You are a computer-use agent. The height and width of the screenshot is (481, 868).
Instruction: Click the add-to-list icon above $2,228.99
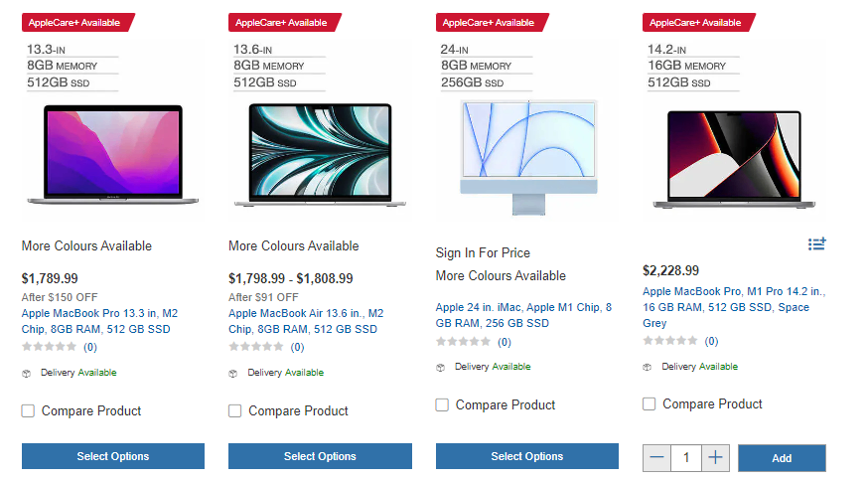pos(816,243)
